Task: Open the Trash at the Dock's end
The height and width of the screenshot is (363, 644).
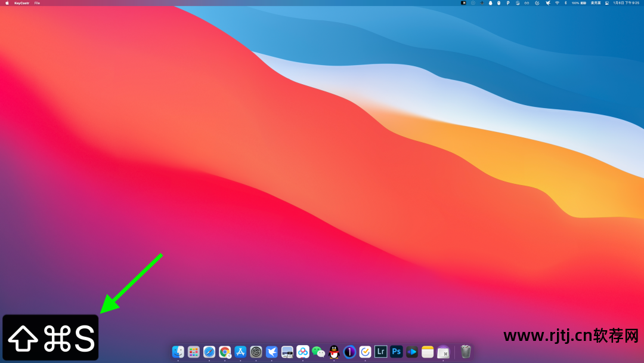Action: 465,352
